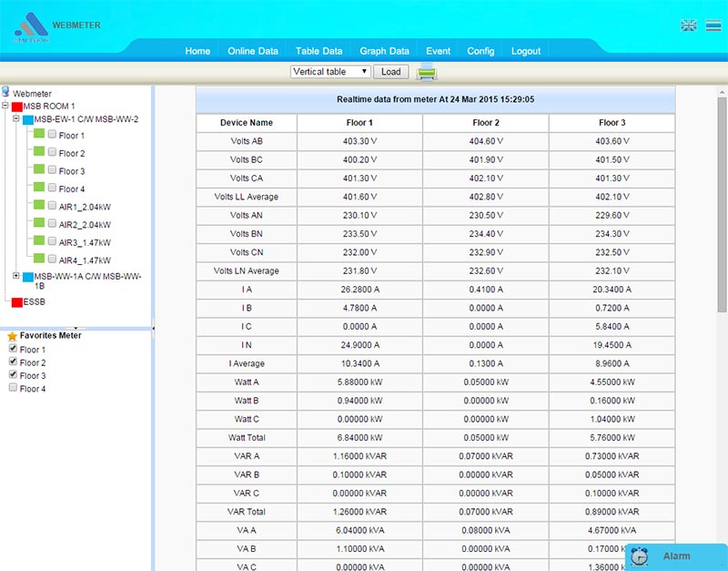Select the blue MSB-WW-1A square icon

tap(28, 278)
